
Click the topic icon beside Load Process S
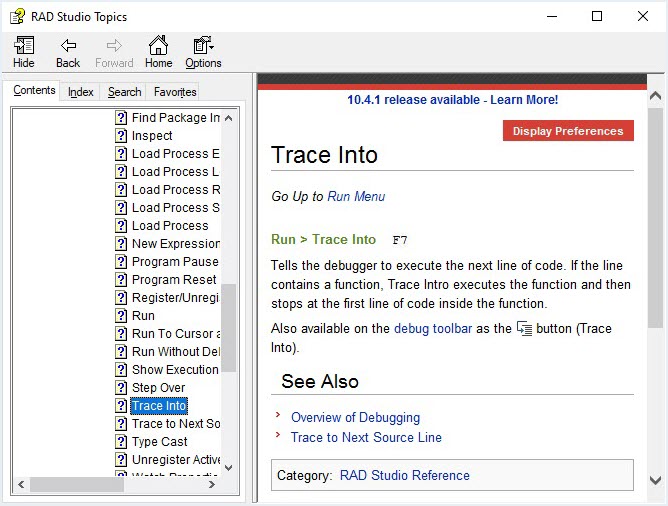click(x=121, y=207)
